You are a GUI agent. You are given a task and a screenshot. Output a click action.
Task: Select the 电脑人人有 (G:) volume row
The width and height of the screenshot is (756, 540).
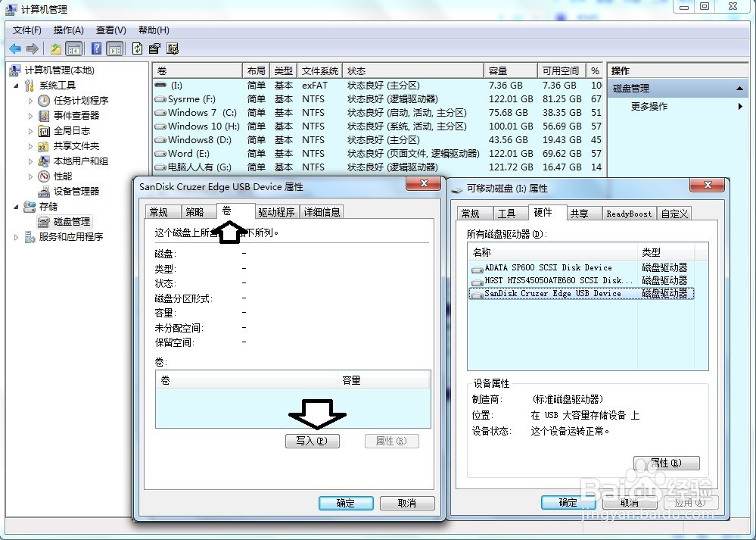[378, 167]
